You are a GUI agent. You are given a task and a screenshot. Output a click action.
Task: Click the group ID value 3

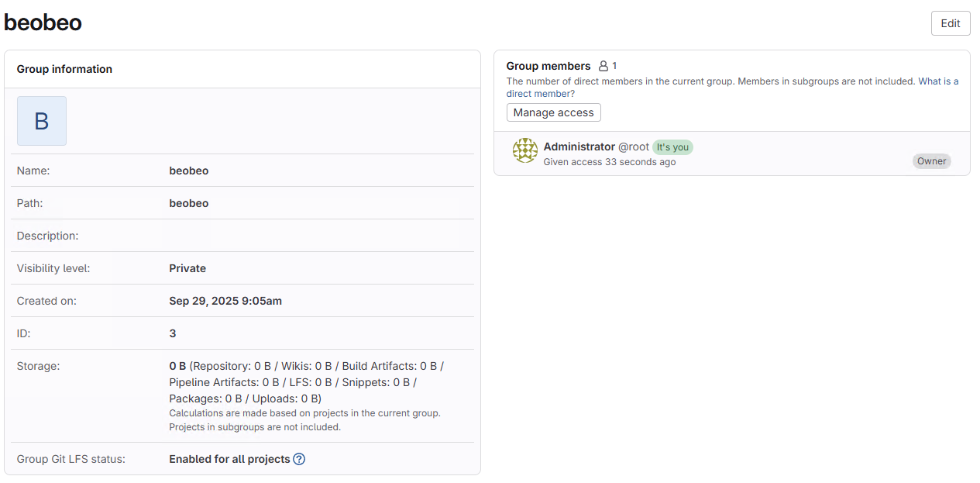(x=173, y=333)
